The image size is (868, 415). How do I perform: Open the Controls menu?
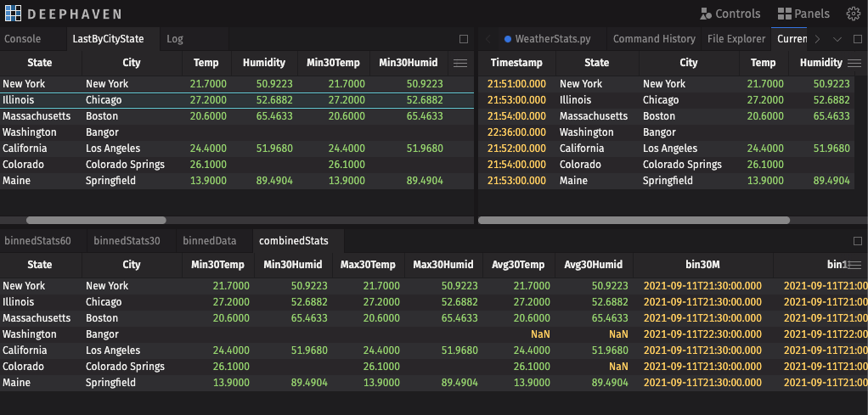[729, 14]
